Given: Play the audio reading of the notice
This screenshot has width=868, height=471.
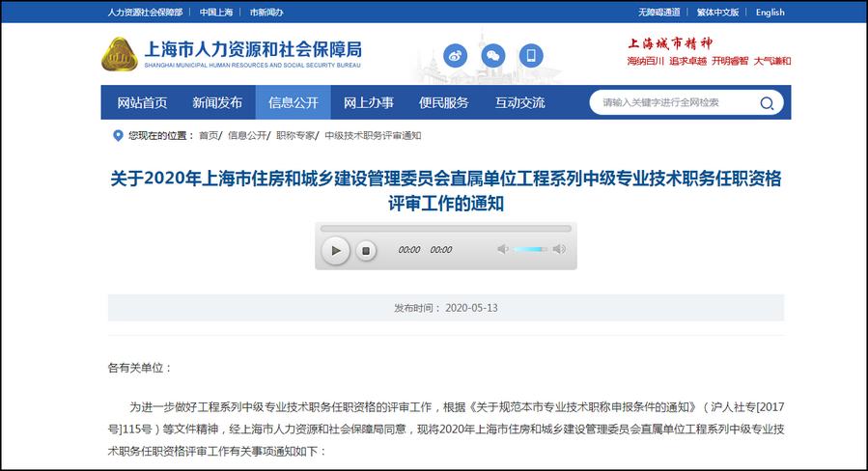Looking at the screenshot, I should tap(335, 250).
